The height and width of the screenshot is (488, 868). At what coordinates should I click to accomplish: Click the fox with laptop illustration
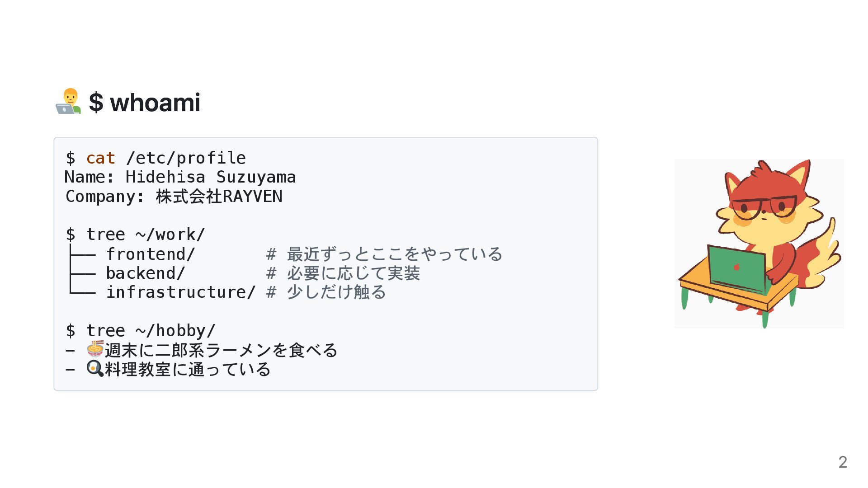point(759,244)
